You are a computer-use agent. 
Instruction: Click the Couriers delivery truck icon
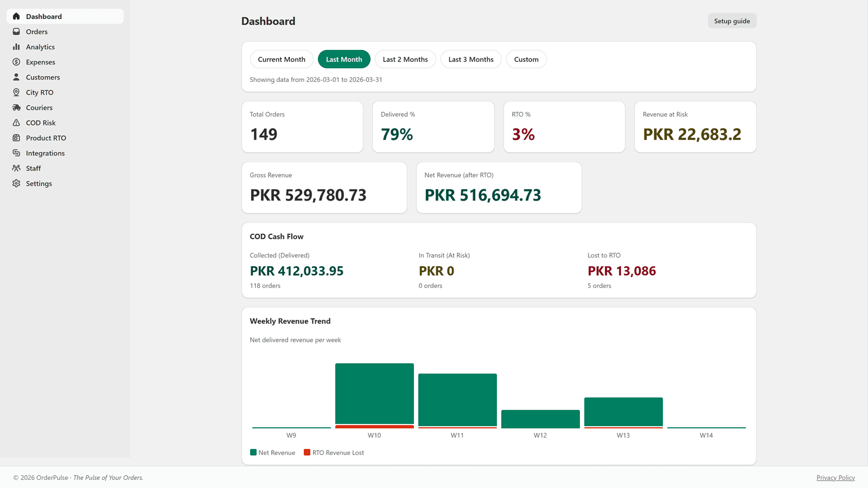[x=16, y=107]
